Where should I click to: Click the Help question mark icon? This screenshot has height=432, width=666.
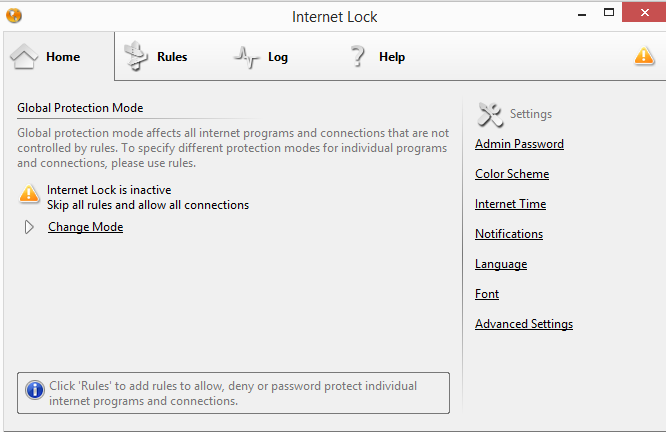click(357, 57)
